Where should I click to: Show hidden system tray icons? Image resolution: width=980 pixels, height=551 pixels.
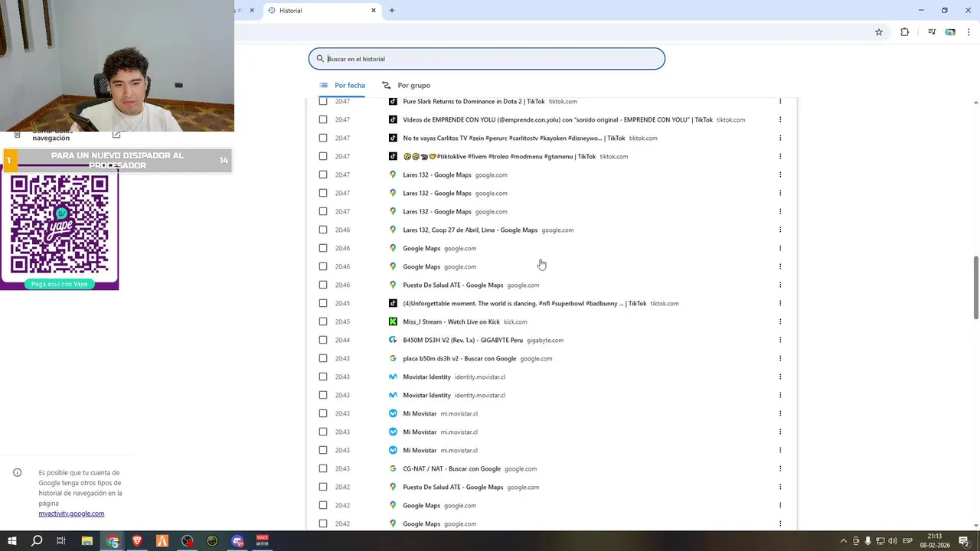(x=844, y=541)
